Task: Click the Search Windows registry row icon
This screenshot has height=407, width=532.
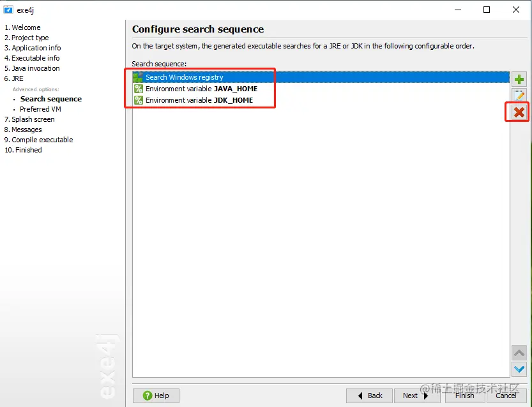Action: coord(138,77)
